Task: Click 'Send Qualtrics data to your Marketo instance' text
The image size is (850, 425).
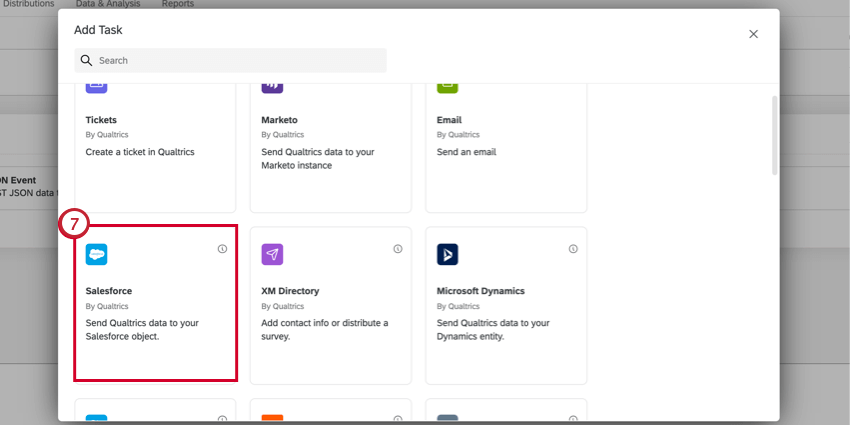Action: (x=318, y=159)
